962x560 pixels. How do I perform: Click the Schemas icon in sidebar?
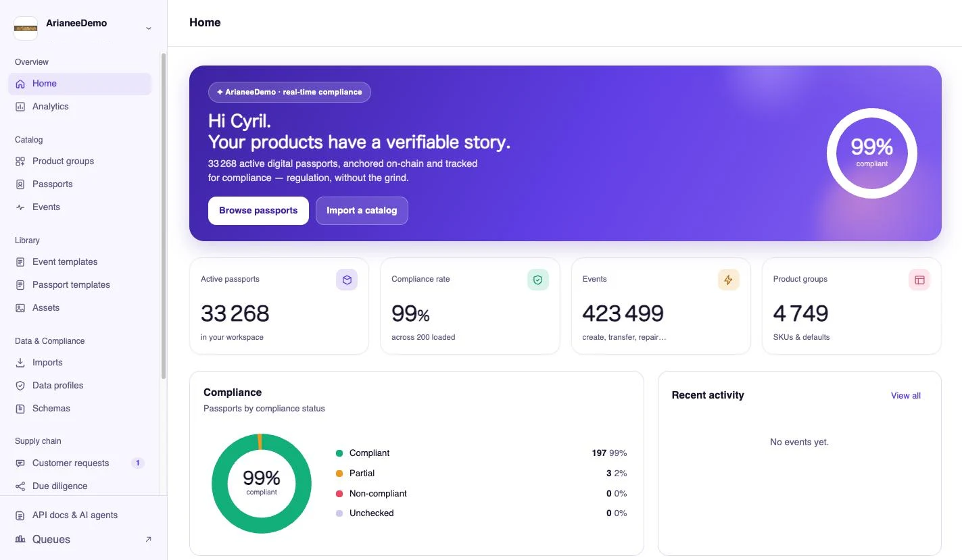tap(20, 409)
